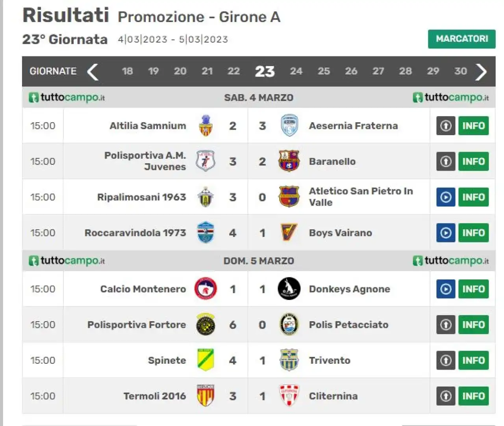Play video for Ripalimosani 1963 match
504x426 pixels.
(446, 197)
